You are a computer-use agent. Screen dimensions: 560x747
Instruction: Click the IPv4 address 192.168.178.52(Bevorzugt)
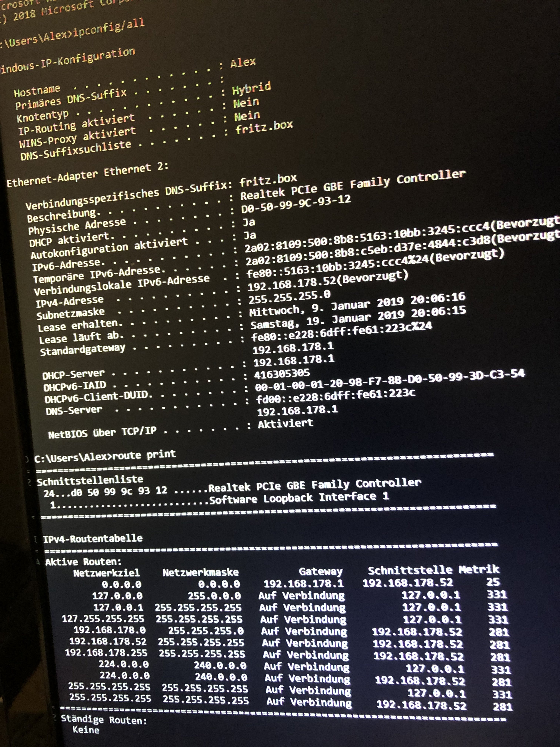328,281
